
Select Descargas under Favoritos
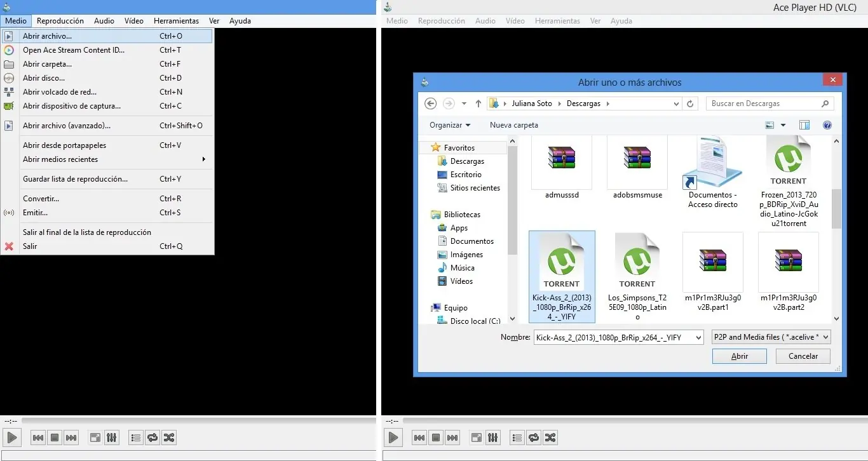(x=467, y=161)
